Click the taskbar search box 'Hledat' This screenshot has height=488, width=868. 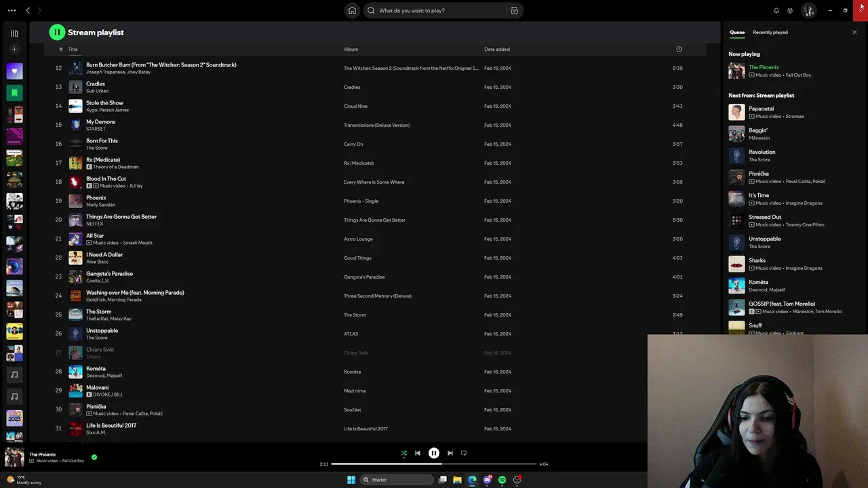pyautogui.click(x=397, y=480)
